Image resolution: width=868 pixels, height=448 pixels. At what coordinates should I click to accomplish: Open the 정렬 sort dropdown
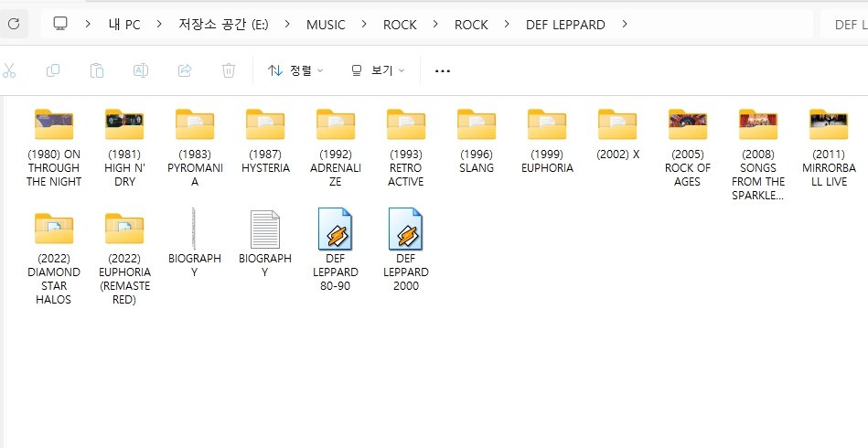coord(295,70)
